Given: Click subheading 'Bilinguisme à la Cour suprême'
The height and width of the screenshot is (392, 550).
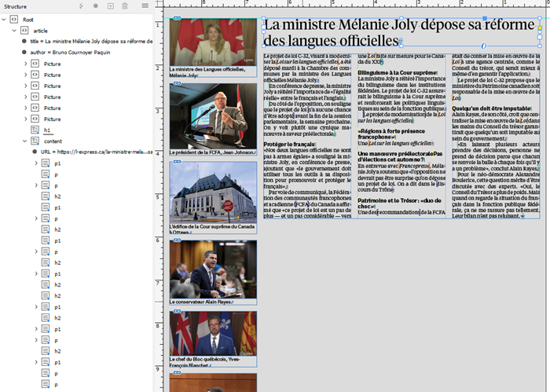Looking at the screenshot, I should pos(397,72).
